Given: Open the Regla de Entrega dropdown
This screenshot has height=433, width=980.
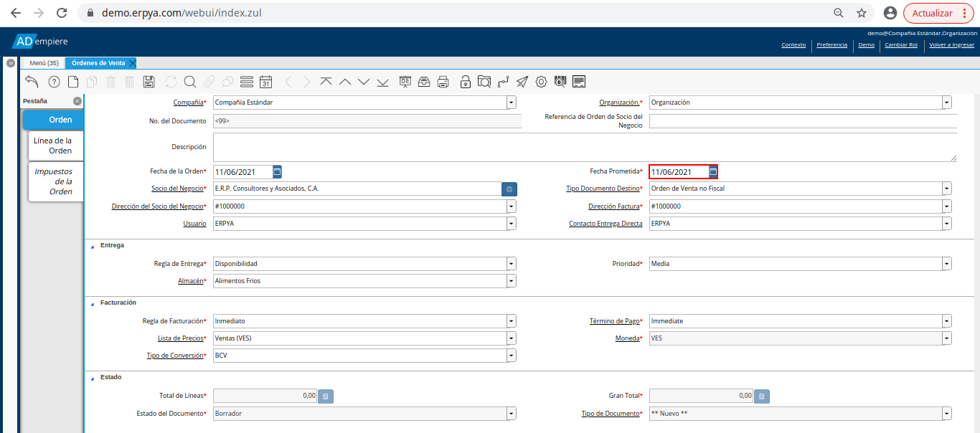Looking at the screenshot, I should (511, 264).
